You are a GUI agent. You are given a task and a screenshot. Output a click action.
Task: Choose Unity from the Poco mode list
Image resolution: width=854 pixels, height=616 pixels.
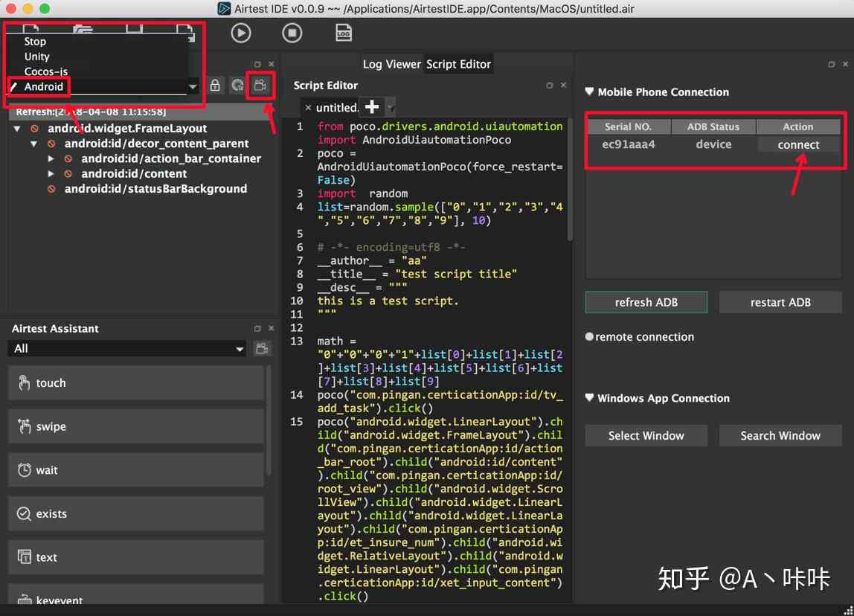(x=36, y=57)
